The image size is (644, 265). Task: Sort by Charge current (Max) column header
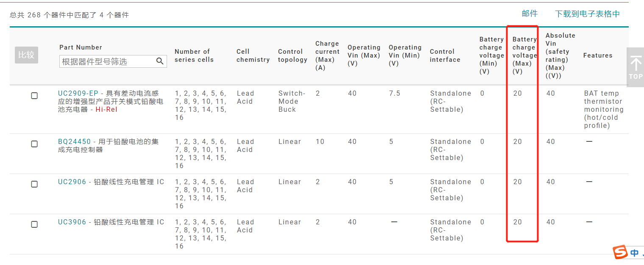327,55
